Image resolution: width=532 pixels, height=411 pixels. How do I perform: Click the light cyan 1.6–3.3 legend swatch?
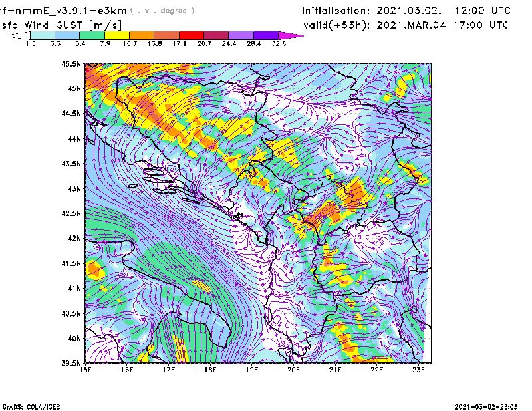[x=43, y=35]
